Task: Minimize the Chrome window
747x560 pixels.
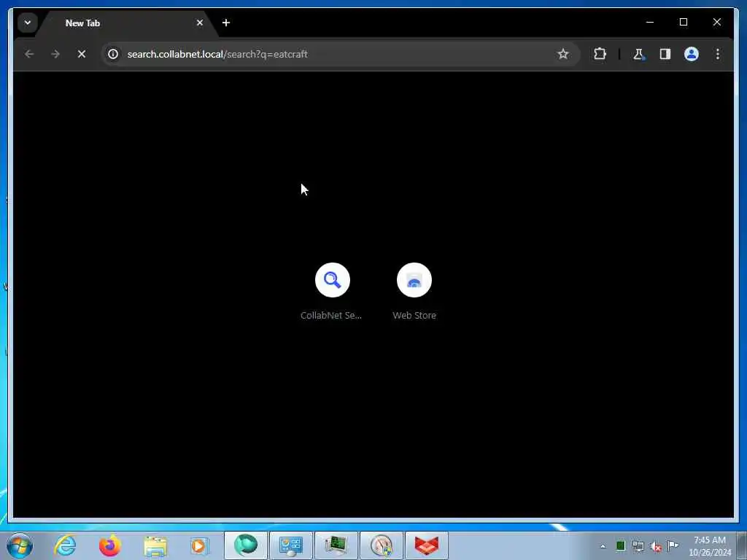Action: click(650, 22)
